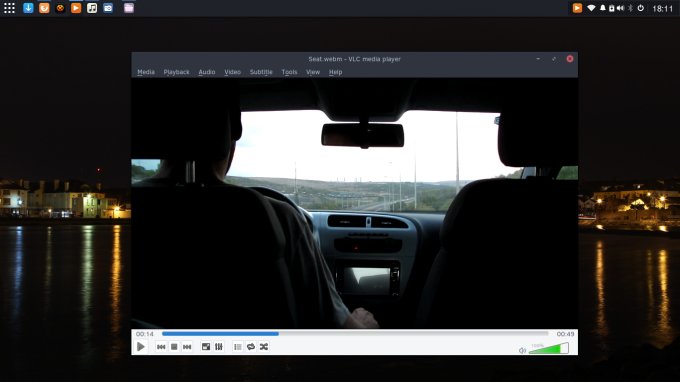Open the Video menu
680x382 pixels.
pyautogui.click(x=232, y=72)
